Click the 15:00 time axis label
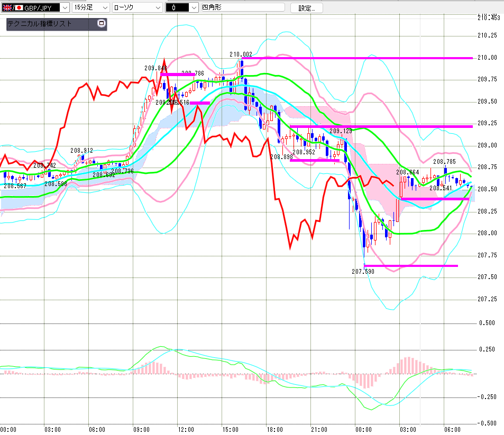Screen dimensions: 504x435 click(230, 430)
